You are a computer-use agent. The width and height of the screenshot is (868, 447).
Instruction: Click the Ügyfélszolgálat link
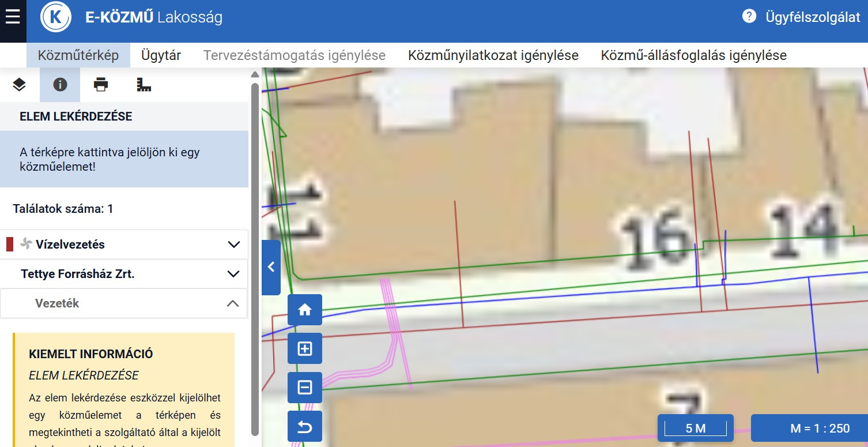(813, 17)
